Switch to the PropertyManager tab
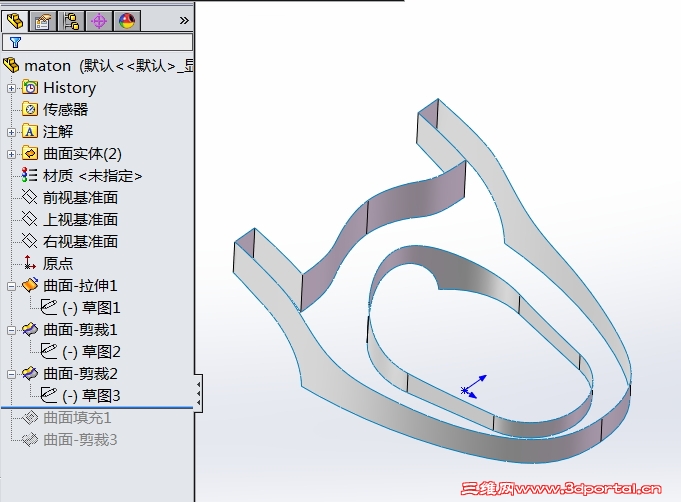The height and width of the screenshot is (502, 681). 43,21
